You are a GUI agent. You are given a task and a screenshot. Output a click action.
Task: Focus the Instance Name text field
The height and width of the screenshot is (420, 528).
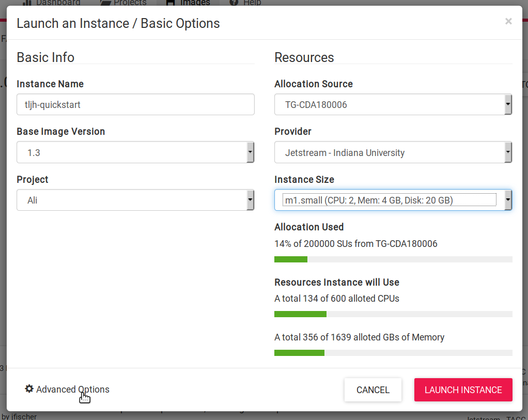pos(135,104)
